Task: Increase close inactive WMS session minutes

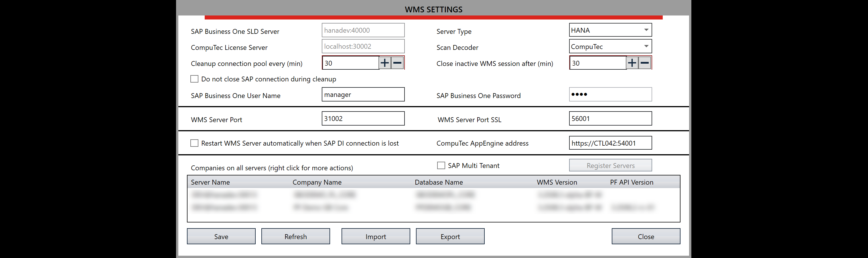Action: point(632,63)
